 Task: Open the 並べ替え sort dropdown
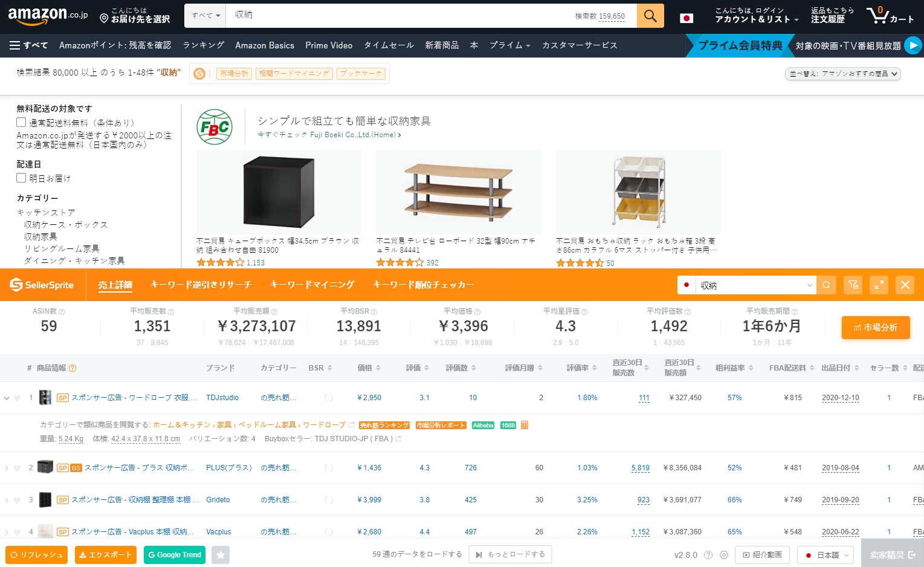click(843, 74)
